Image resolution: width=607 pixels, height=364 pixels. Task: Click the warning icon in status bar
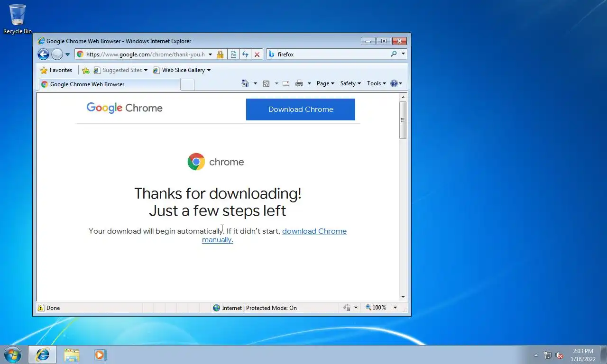pyautogui.click(x=41, y=308)
